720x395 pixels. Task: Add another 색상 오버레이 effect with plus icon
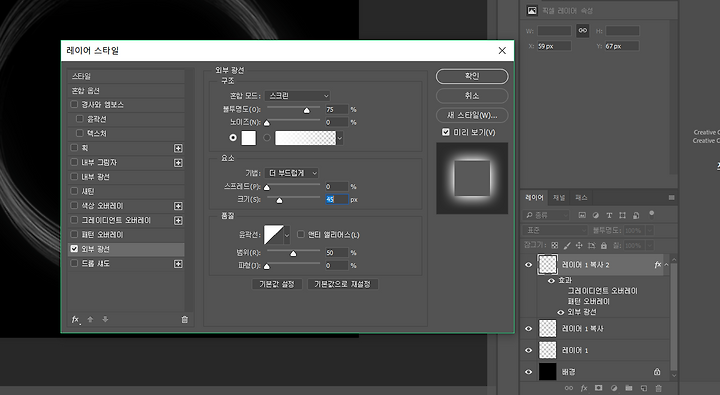coord(178,206)
